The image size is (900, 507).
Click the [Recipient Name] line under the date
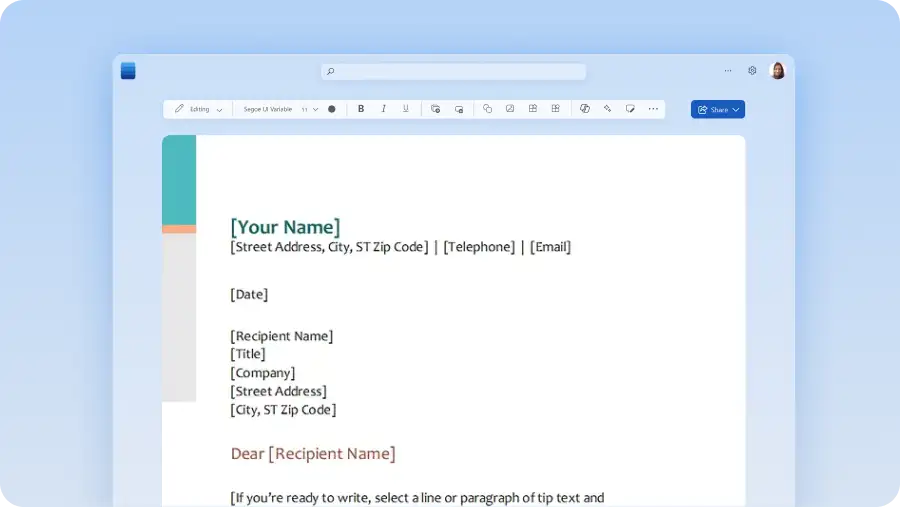coord(282,336)
